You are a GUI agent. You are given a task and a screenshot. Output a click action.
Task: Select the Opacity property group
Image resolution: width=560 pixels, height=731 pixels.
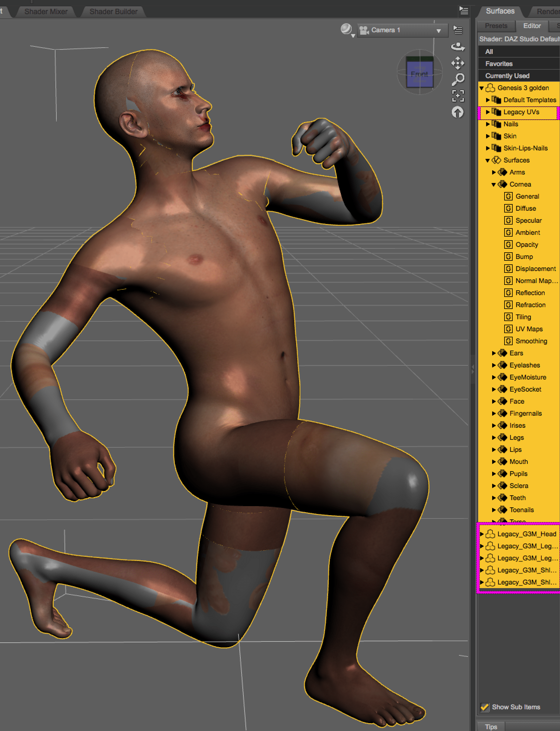pos(526,244)
